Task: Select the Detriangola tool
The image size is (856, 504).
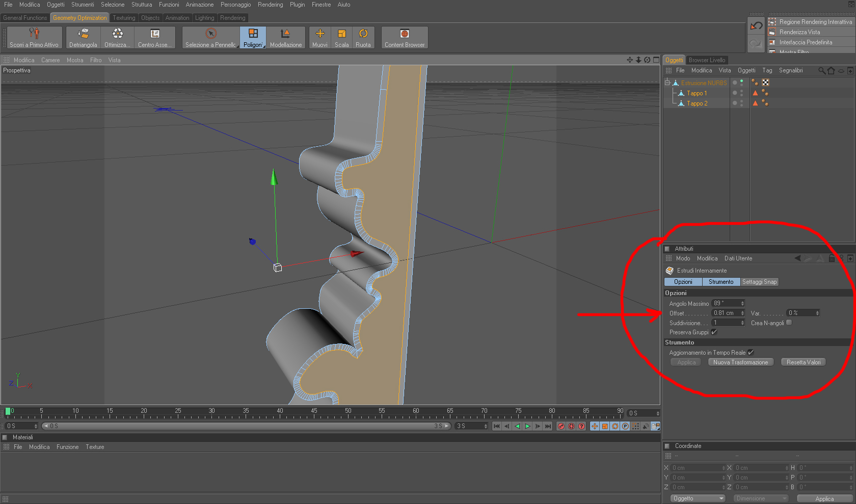Action: click(x=83, y=38)
